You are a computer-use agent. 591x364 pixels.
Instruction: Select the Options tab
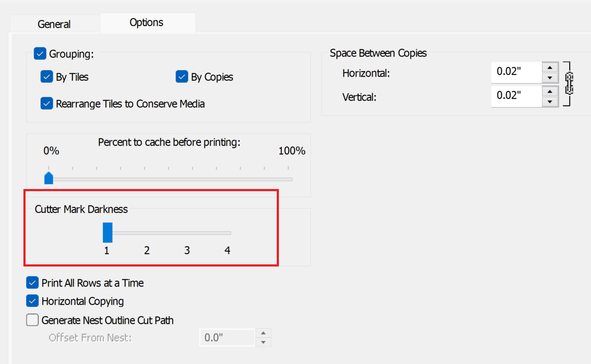pos(146,23)
